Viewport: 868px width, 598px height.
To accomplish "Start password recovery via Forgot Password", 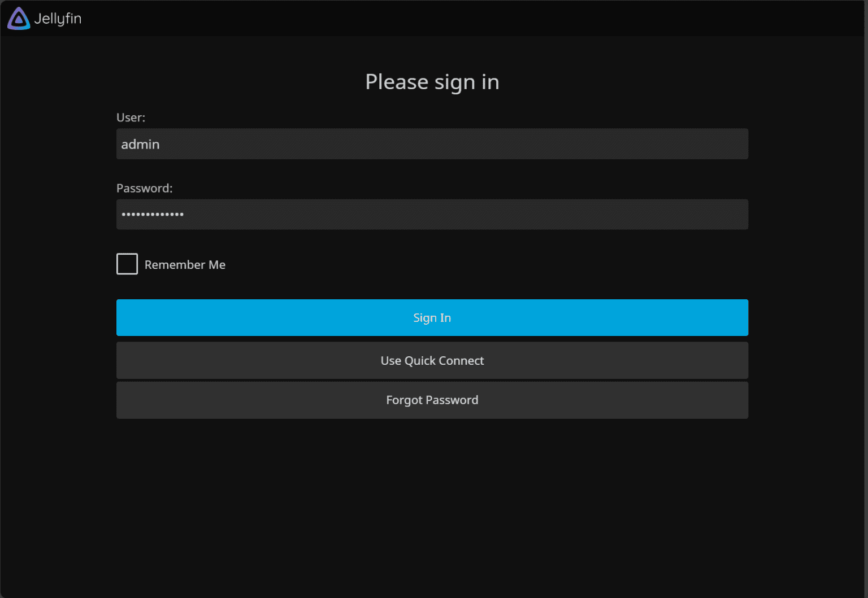I will pyautogui.click(x=432, y=400).
